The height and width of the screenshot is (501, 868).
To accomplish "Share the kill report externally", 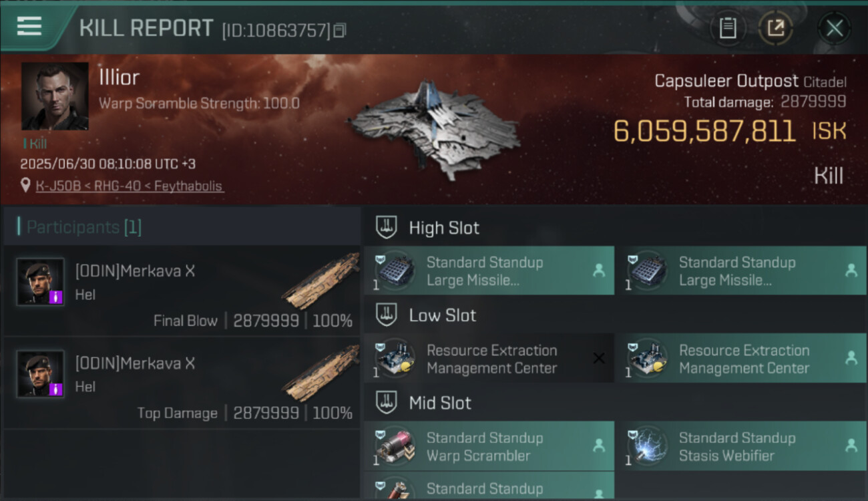I will coord(775,28).
